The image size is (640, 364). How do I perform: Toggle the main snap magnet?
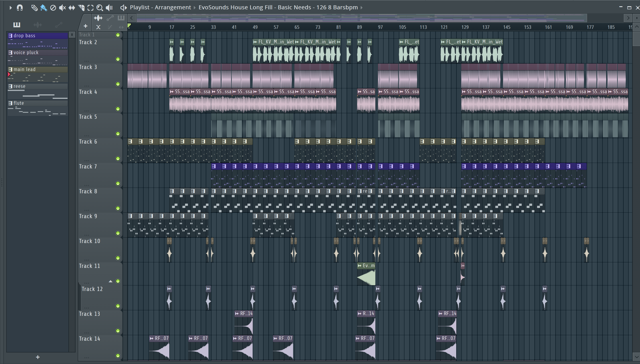click(20, 8)
